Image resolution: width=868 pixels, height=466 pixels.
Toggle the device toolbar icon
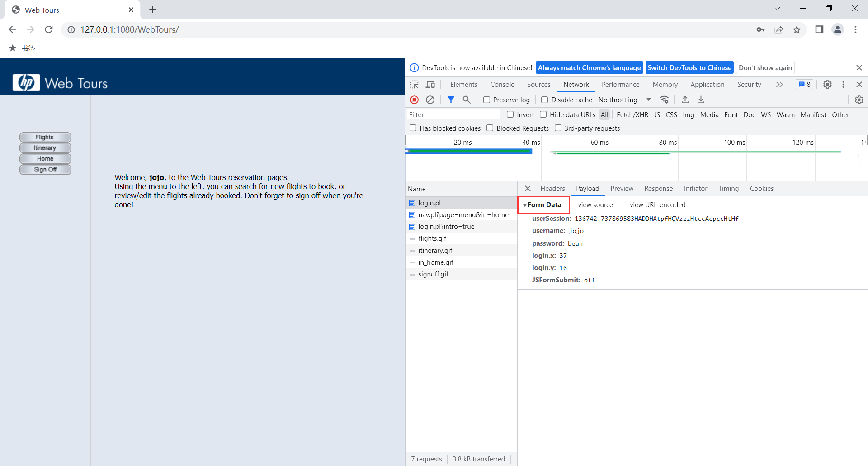pos(430,85)
